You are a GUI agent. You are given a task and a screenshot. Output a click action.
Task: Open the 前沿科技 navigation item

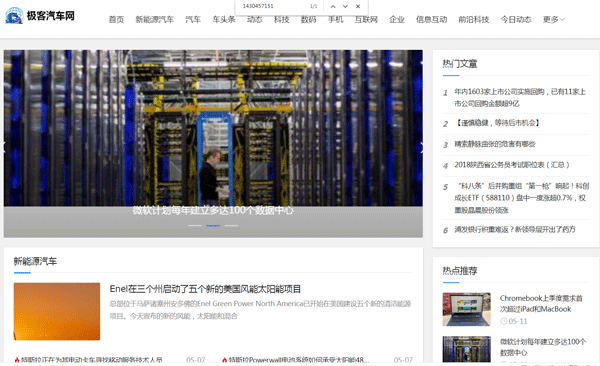pos(474,20)
